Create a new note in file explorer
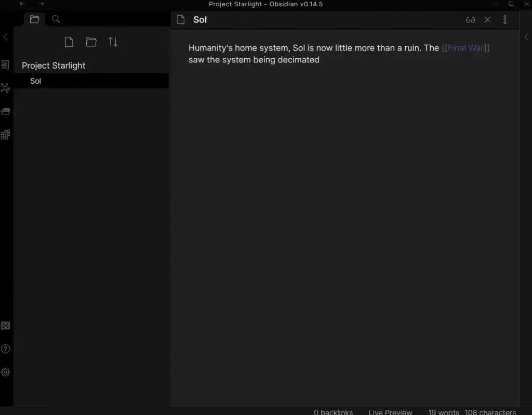 point(69,42)
